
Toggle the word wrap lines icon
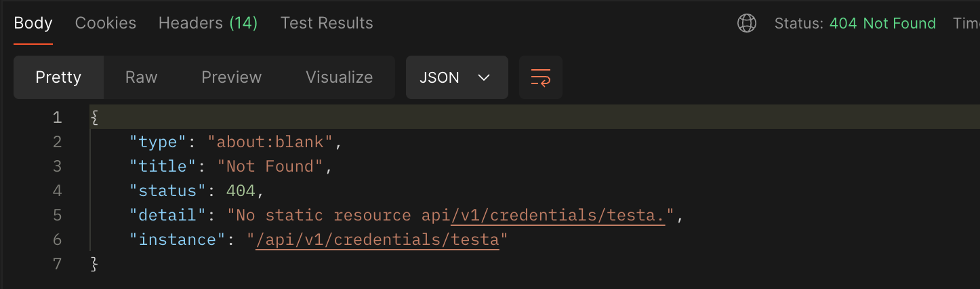click(540, 77)
